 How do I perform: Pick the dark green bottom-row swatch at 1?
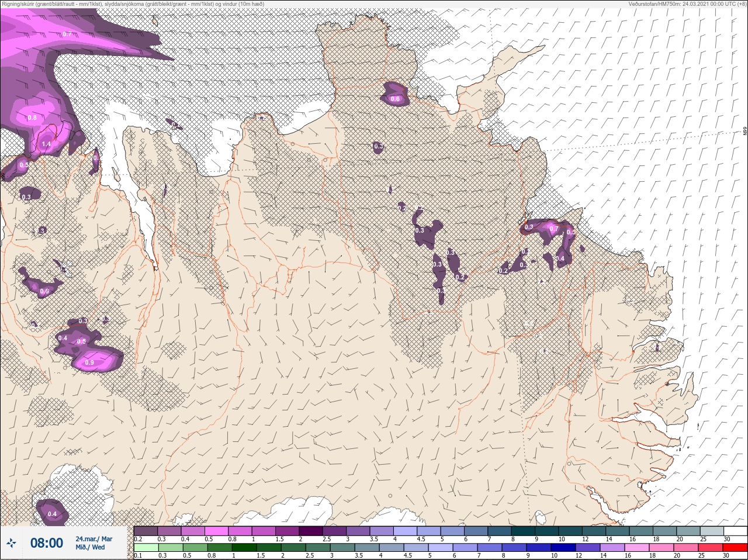tap(243, 548)
